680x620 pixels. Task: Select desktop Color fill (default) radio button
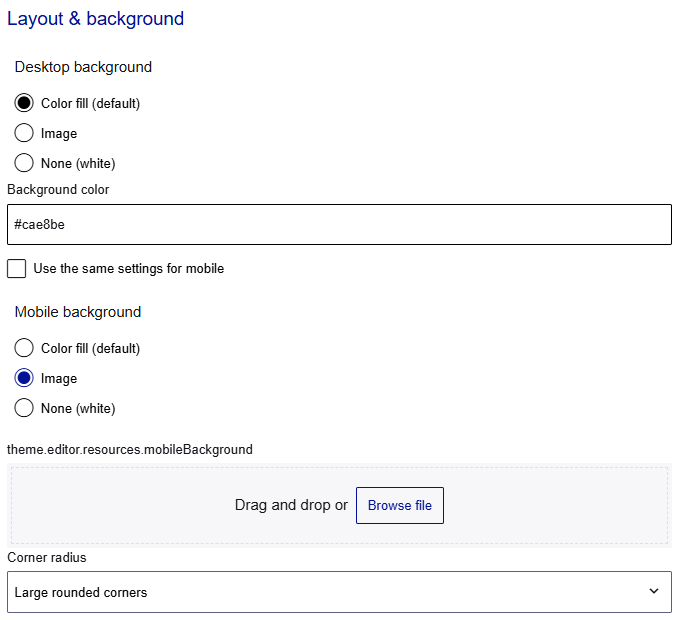[25, 103]
